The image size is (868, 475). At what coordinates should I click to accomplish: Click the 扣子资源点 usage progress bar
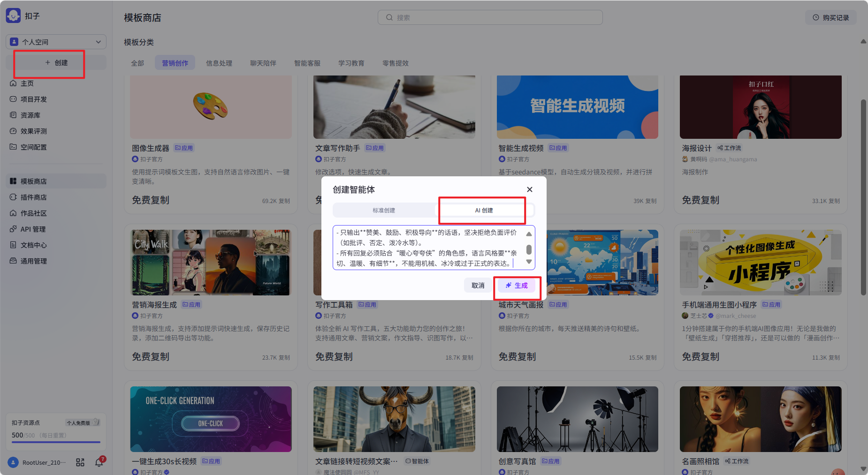tap(56, 442)
